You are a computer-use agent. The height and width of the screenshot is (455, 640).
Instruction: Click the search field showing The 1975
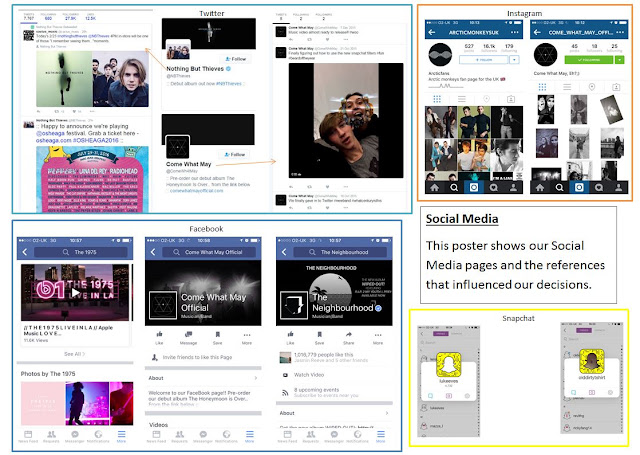click(81, 252)
